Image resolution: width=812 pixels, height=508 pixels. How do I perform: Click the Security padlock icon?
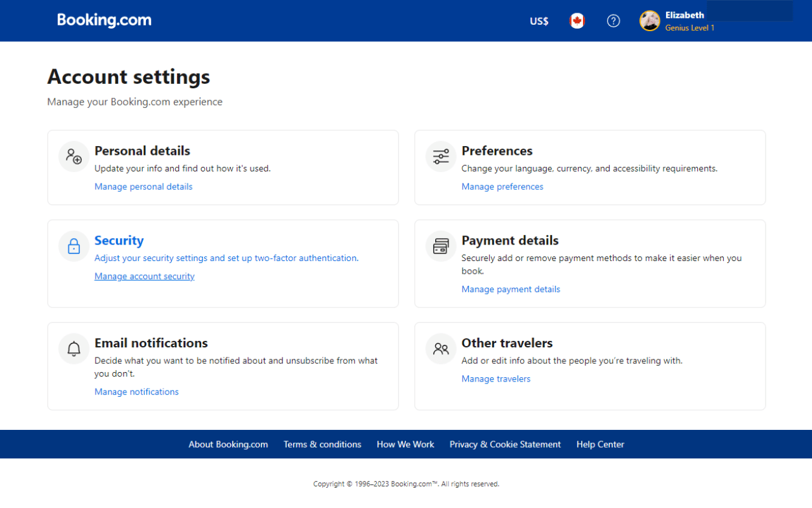[74, 246]
